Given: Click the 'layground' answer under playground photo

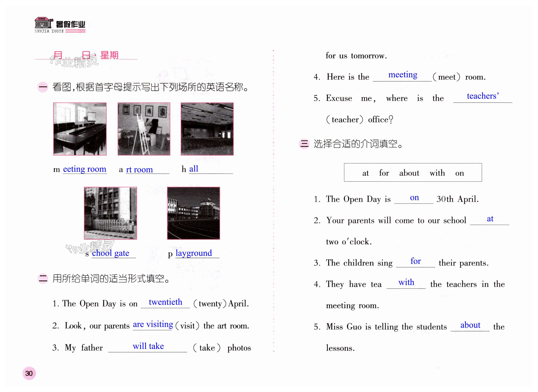Looking at the screenshot, I should click(194, 253).
